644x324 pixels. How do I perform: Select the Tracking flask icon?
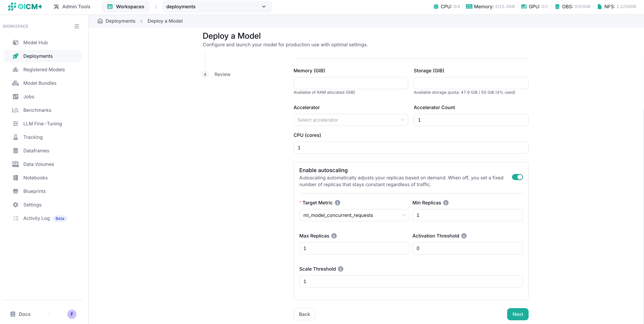tap(16, 137)
